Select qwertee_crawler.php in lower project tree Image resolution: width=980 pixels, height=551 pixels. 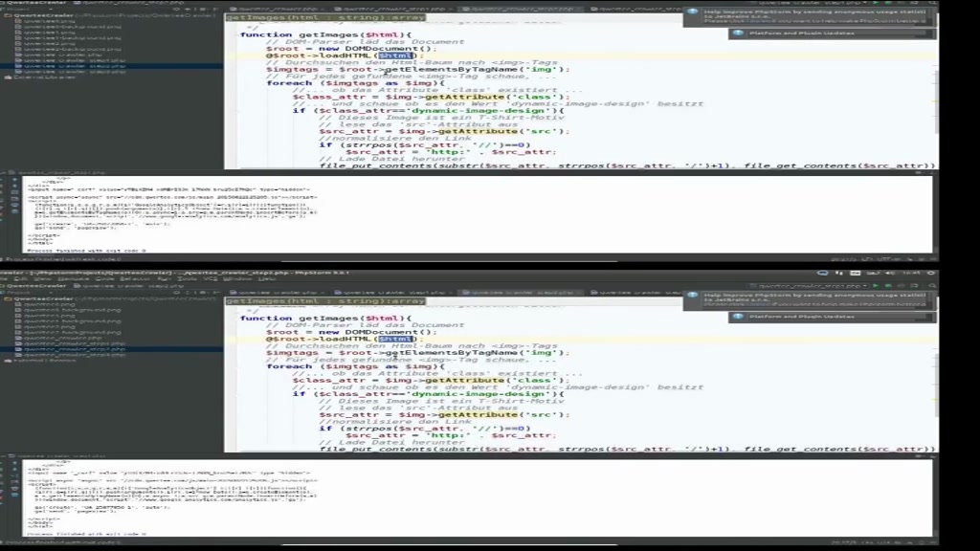point(65,338)
